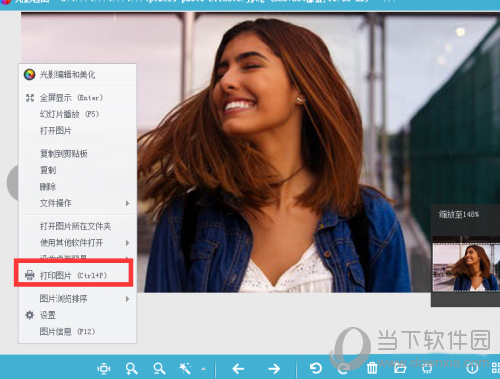Rotate image counterclockwise
500x379 pixels.
(x=315, y=368)
